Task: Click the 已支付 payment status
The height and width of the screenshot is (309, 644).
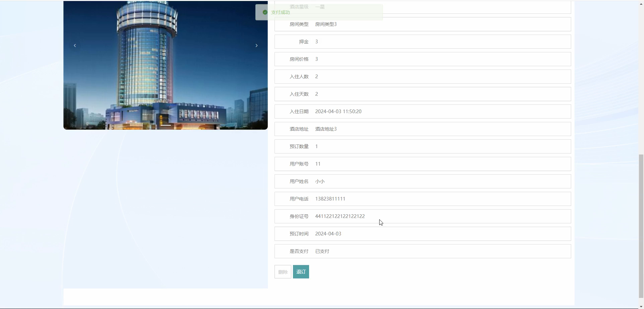Action: point(322,251)
